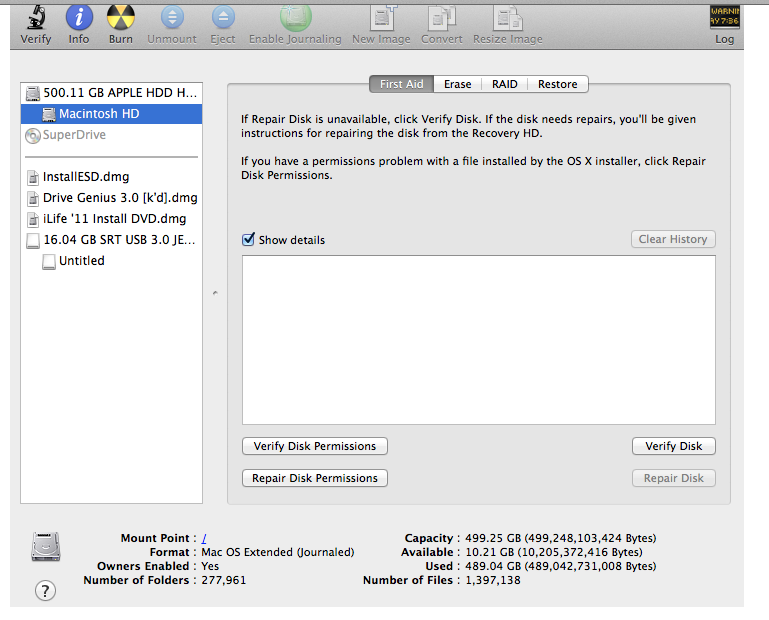Open the RAID tab

(x=505, y=84)
